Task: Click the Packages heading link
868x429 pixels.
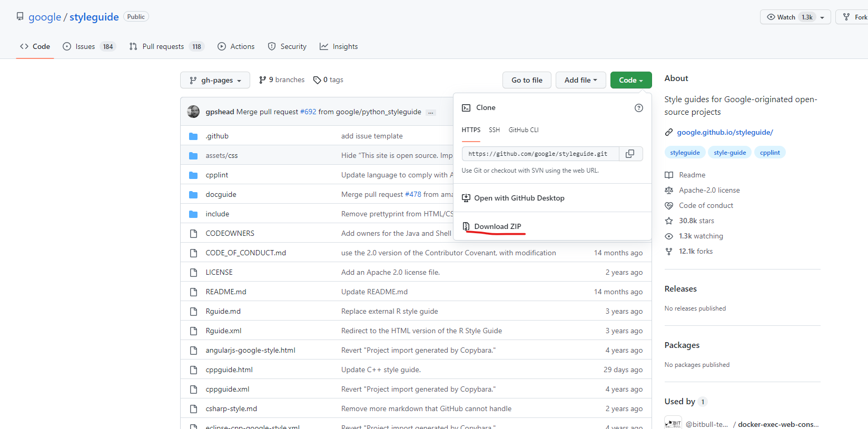Action: pyautogui.click(x=682, y=345)
